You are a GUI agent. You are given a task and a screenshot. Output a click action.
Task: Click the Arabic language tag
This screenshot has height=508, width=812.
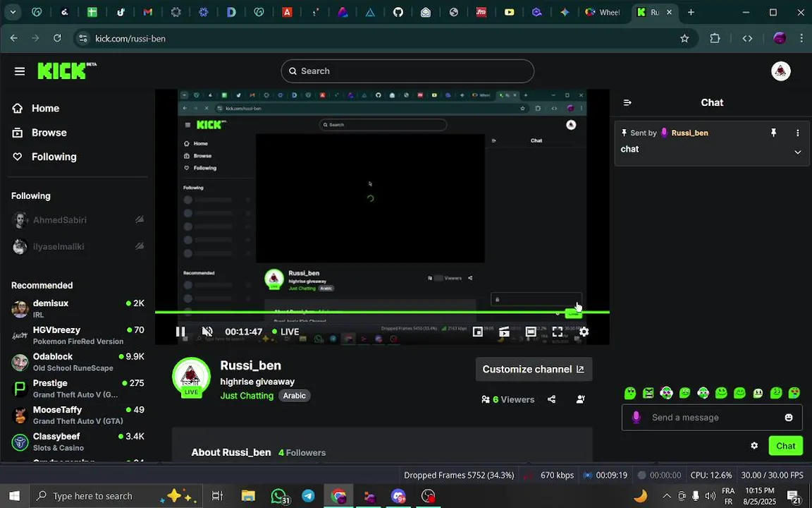tap(294, 396)
